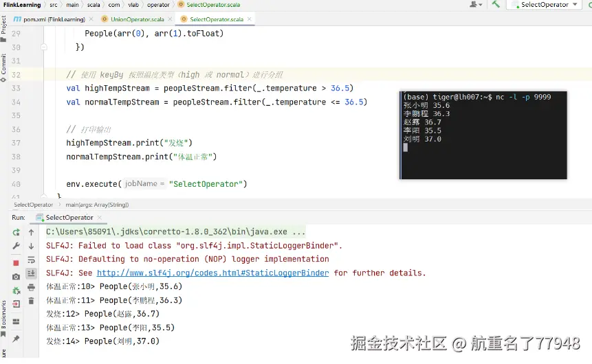Click vlab in the navigation bar
Screen dimensions: 592x364
pyautogui.click(x=133, y=5)
